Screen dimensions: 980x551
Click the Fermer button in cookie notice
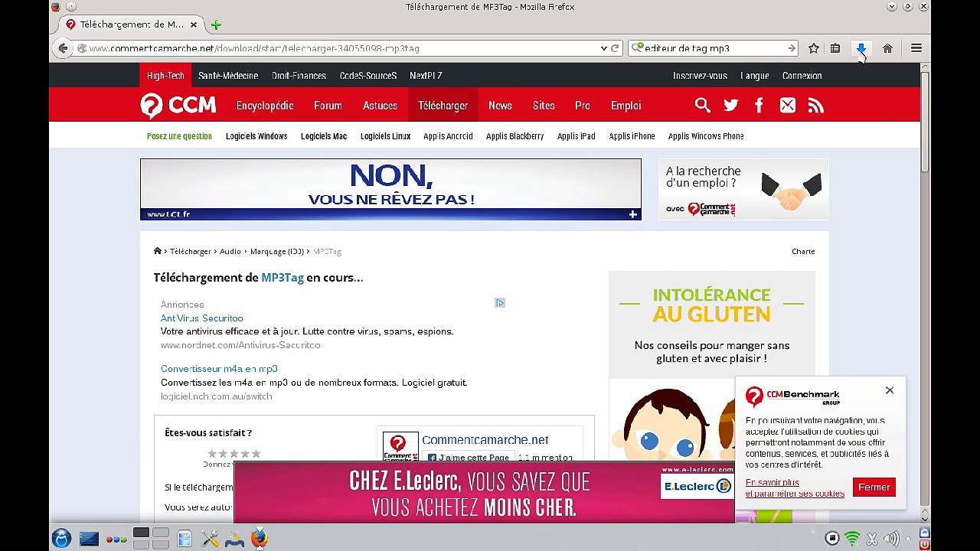coord(874,487)
